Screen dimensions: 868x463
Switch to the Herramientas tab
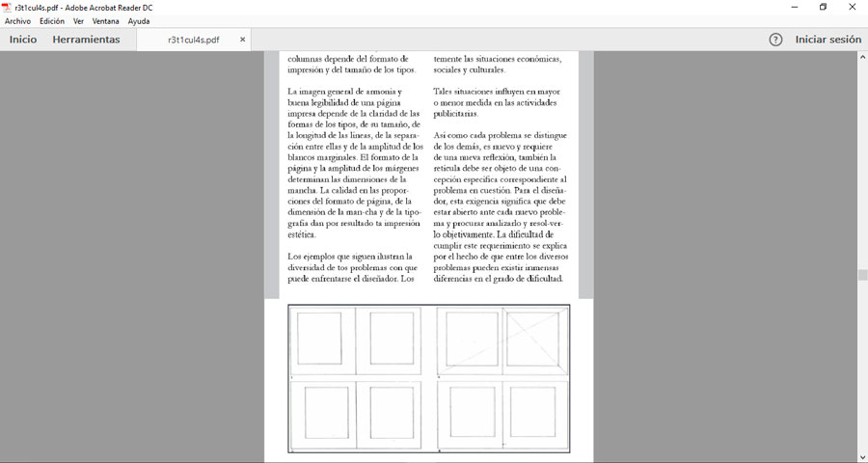[86, 40]
